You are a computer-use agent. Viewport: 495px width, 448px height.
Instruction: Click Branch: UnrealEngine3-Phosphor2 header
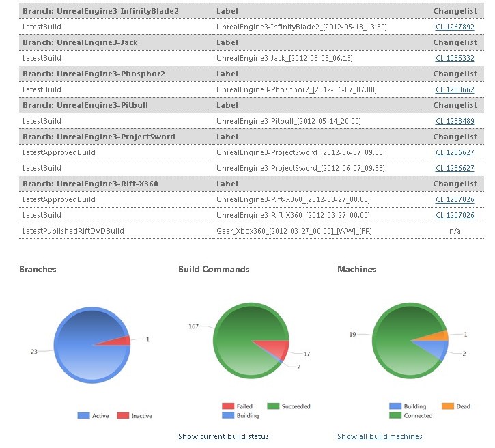94,74
